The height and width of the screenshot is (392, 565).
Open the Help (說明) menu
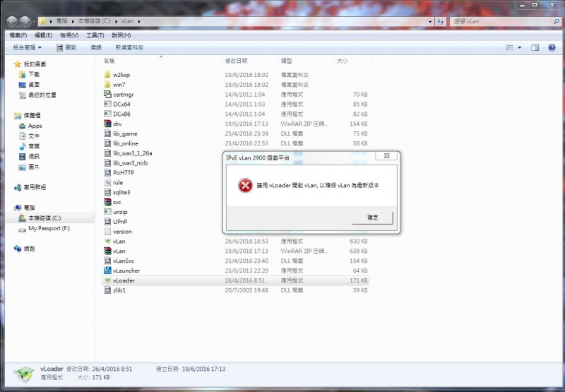tap(121, 35)
